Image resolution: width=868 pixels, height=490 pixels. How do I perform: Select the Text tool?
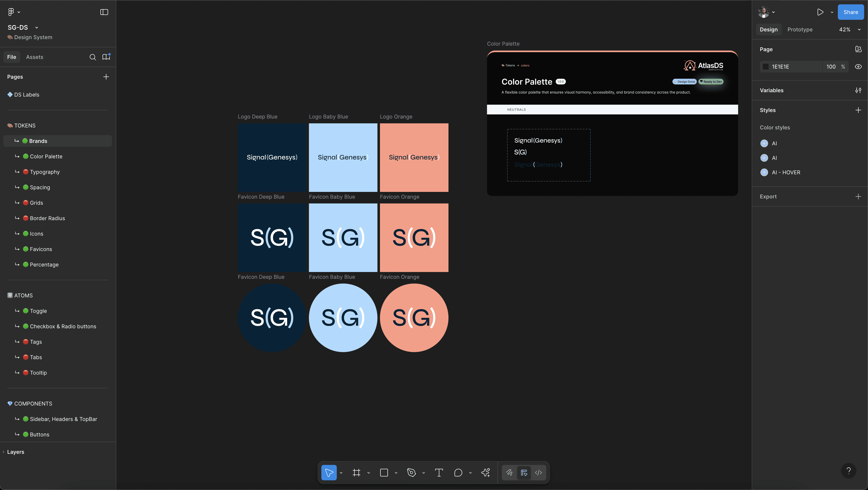pos(439,472)
